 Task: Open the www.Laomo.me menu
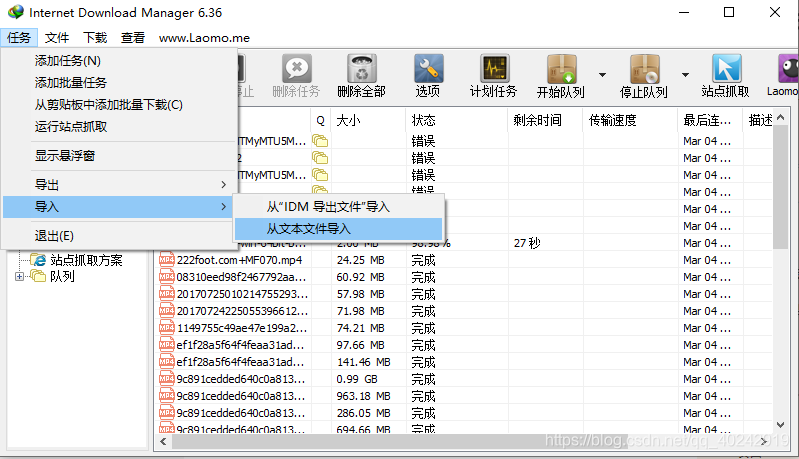[204, 38]
